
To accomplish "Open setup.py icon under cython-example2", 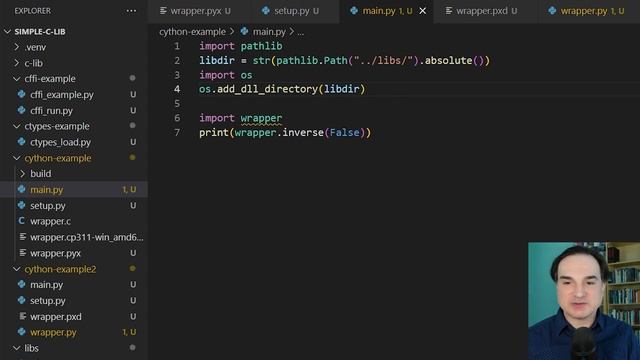I will coord(22,300).
